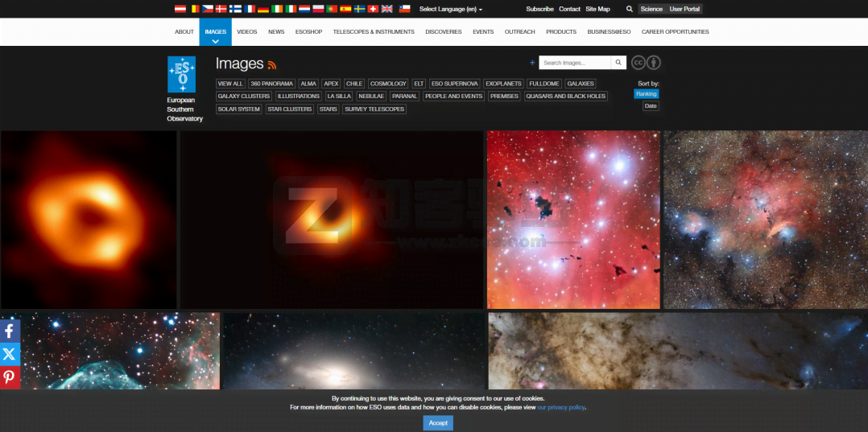868x432 pixels.
Task: Sort images by Date
Action: [x=650, y=106]
